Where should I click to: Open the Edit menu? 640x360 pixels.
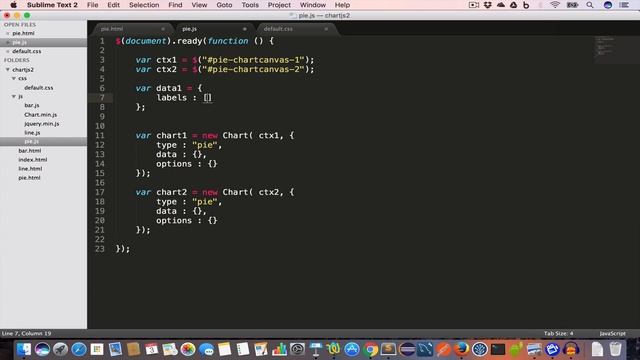coord(113,5)
